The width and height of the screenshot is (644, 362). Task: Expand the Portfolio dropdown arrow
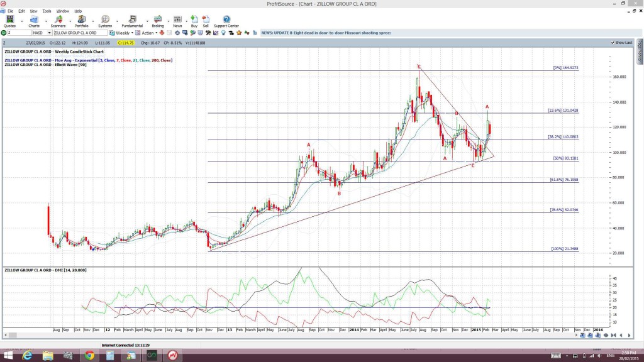[93, 21]
